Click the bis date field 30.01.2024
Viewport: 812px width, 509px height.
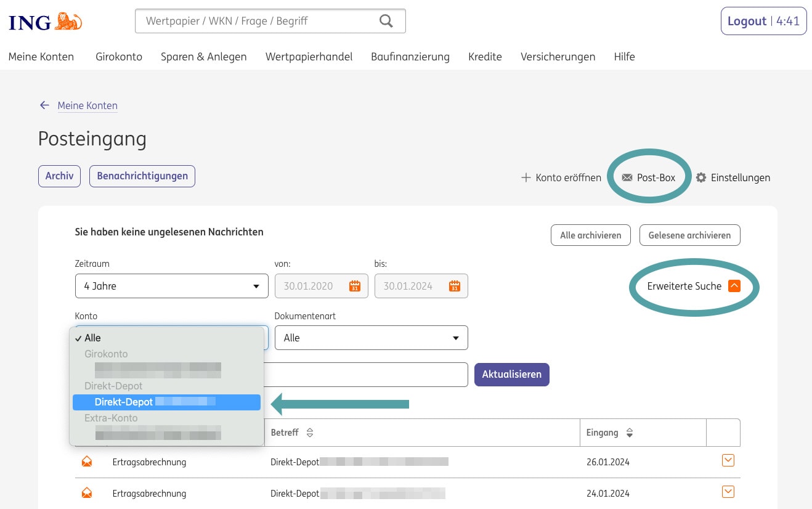421,286
